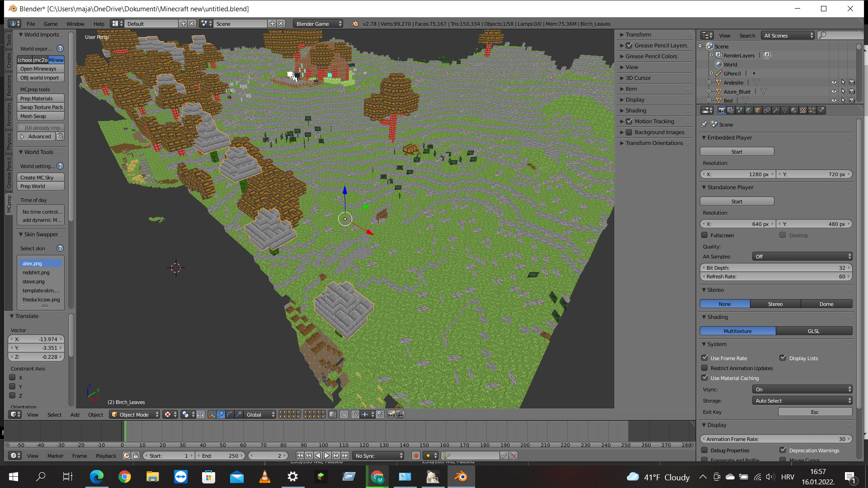The height and width of the screenshot is (488, 868).
Task: Click the Particles properties sparkle icon
Action: pos(812,110)
